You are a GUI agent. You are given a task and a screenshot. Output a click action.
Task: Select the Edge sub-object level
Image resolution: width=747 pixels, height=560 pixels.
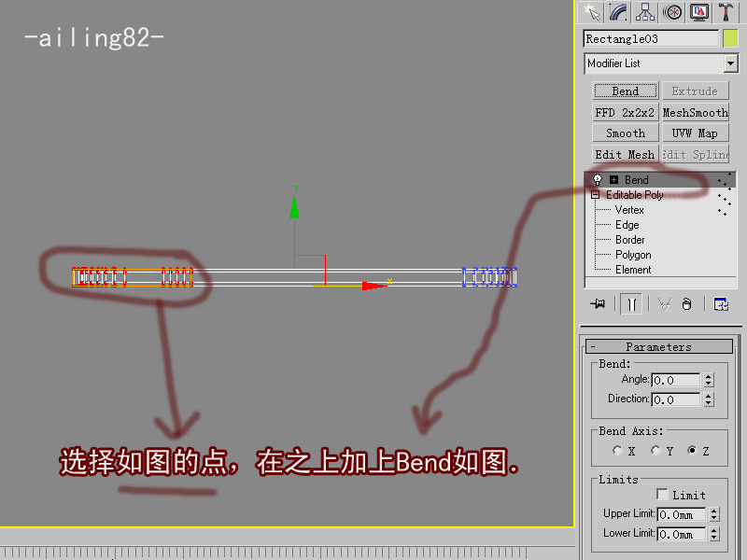[x=627, y=225]
